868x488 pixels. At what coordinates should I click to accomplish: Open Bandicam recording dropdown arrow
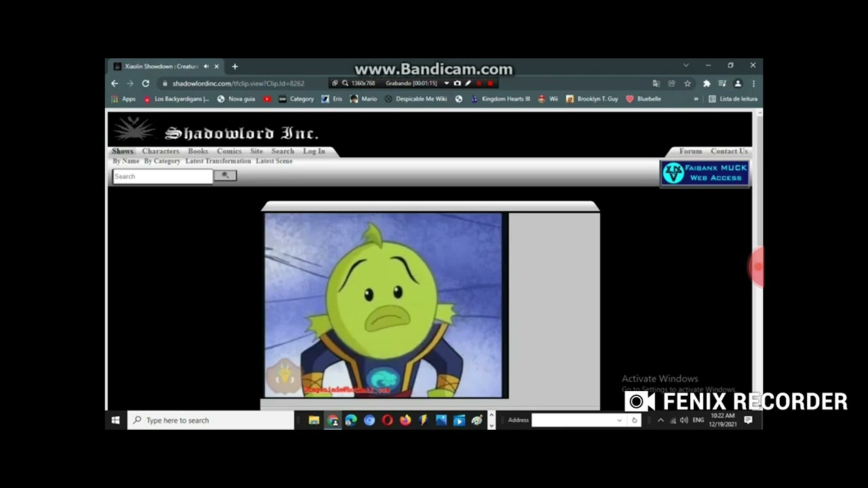[x=447, y=83]
